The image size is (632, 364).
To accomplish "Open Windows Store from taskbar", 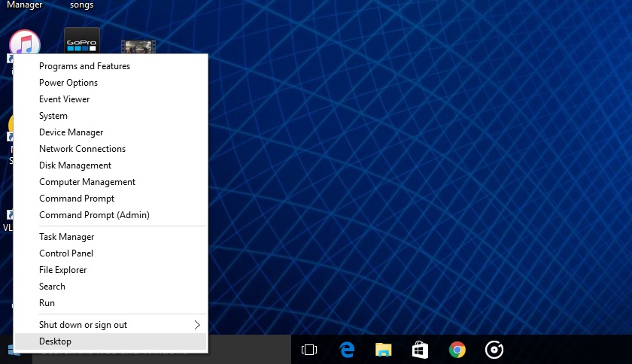I will (420, 350).
